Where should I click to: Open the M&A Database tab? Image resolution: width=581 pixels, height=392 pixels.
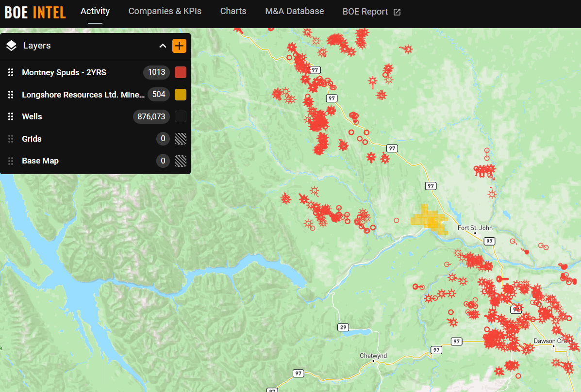(295, 11)
